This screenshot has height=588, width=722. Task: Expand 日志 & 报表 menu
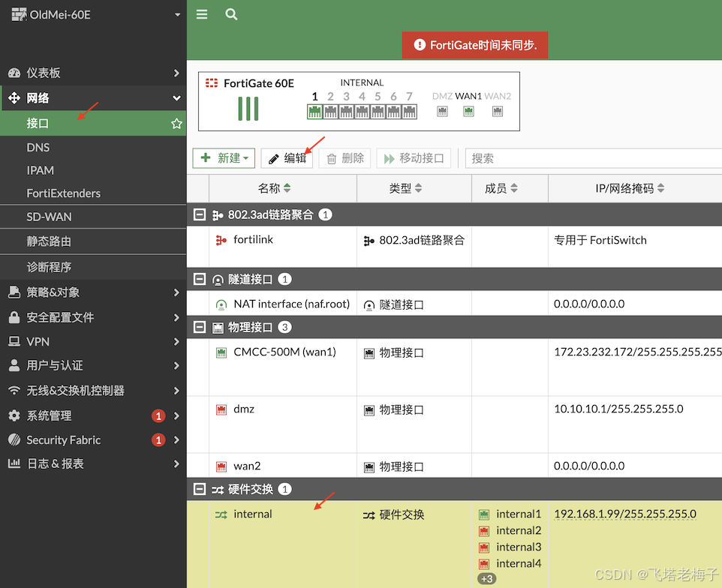[93, 463]
